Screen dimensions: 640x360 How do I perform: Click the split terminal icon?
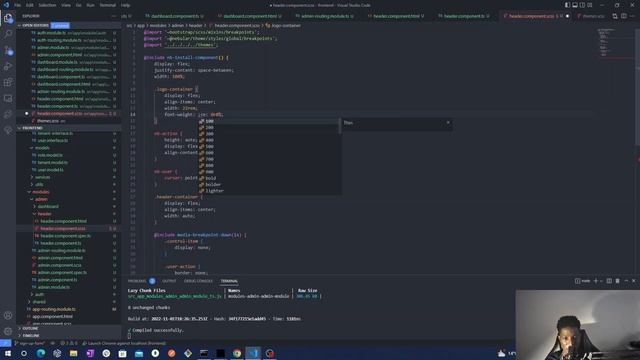(x=609, y=281)
